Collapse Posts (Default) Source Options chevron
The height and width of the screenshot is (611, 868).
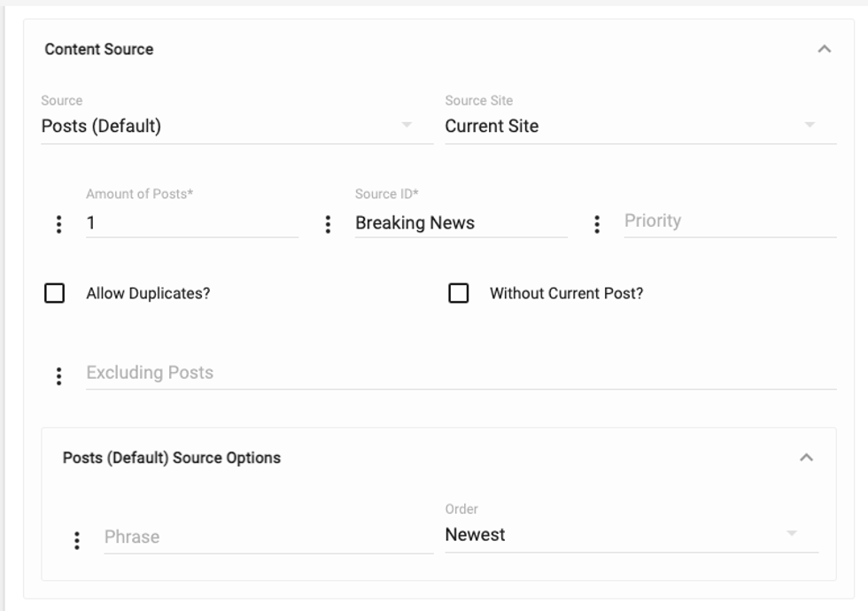(x=806, y=458)
